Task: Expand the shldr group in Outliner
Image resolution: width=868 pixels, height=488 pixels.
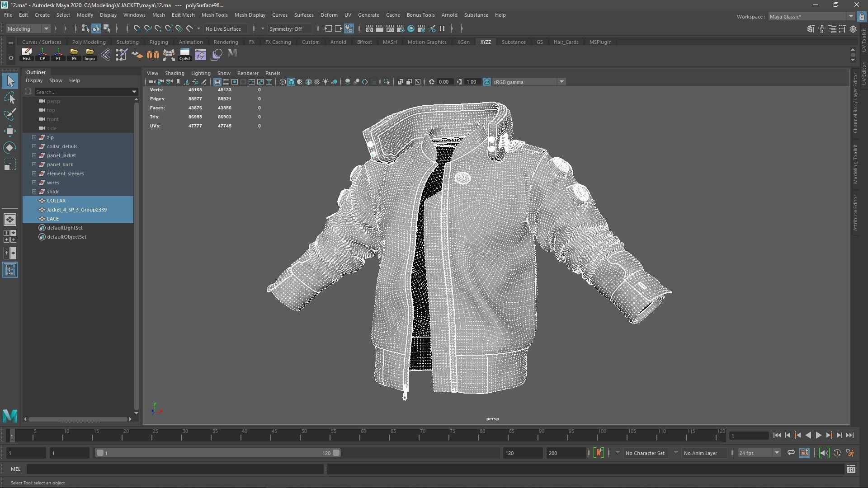Action: pyautogui.click(x=34, y=191)
